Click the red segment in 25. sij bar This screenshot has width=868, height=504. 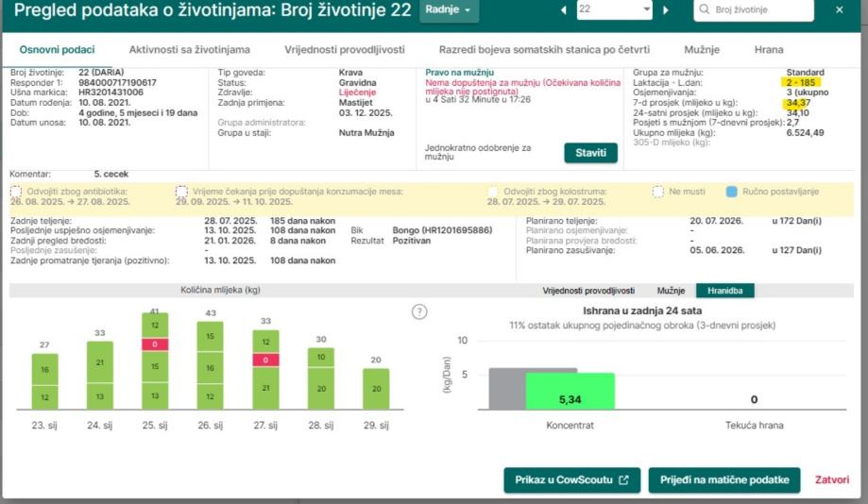156,344
